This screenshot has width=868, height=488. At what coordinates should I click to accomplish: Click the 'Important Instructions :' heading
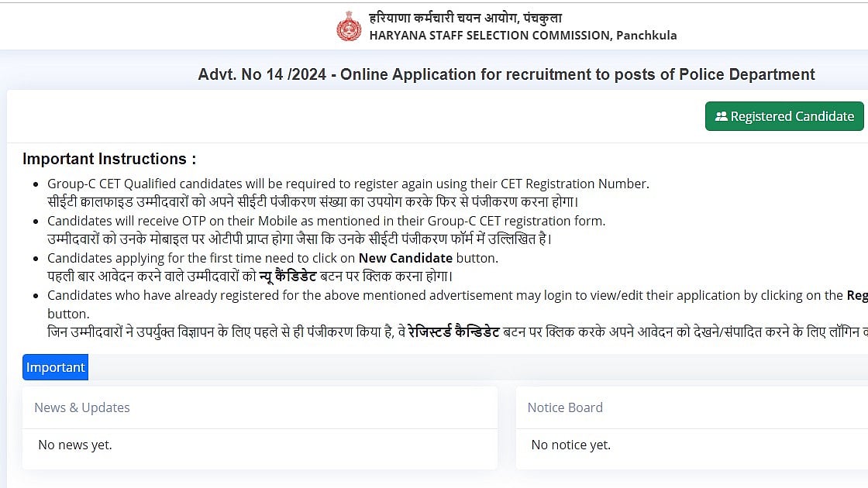(x=109, y=159)
